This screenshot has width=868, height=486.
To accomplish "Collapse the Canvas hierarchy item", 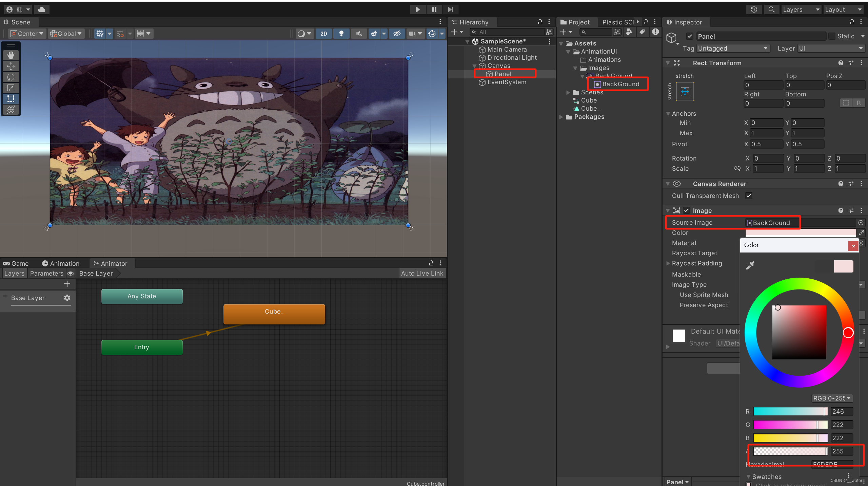I will pos(475,66).
